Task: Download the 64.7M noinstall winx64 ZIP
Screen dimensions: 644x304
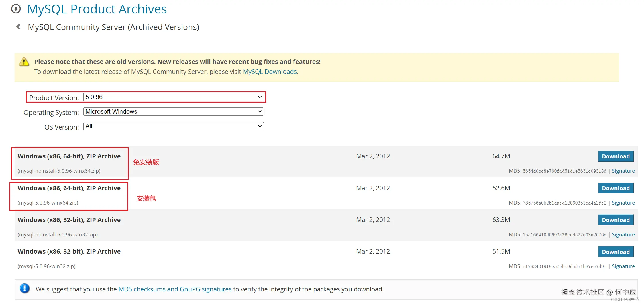Action: click(616, 156)
